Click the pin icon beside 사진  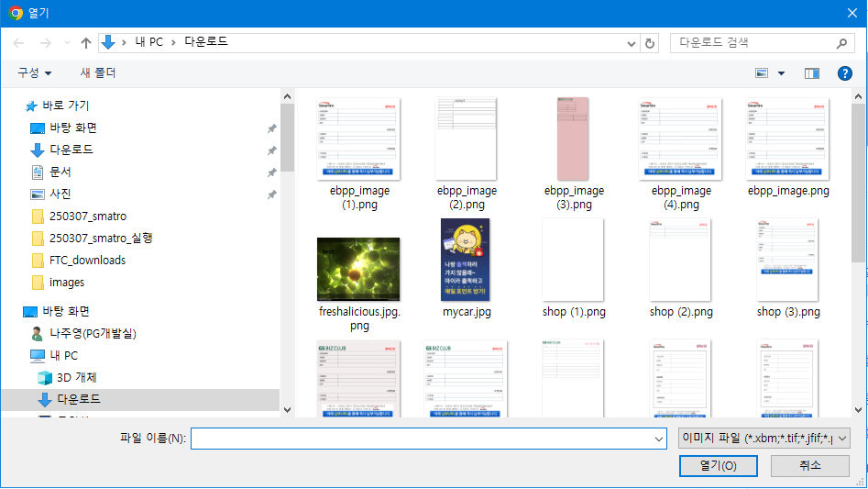pos(272,194)
